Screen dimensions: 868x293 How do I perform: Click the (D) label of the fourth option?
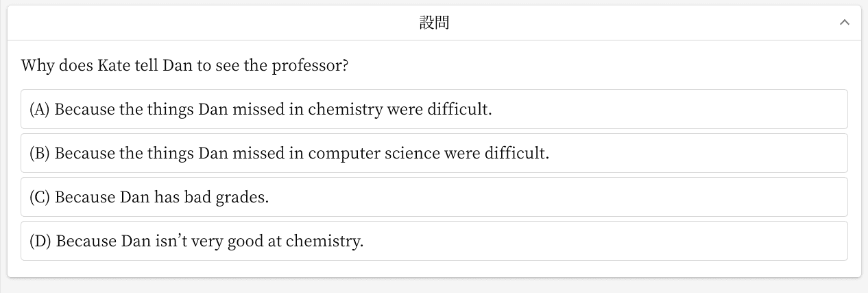(x=40, y=242)
